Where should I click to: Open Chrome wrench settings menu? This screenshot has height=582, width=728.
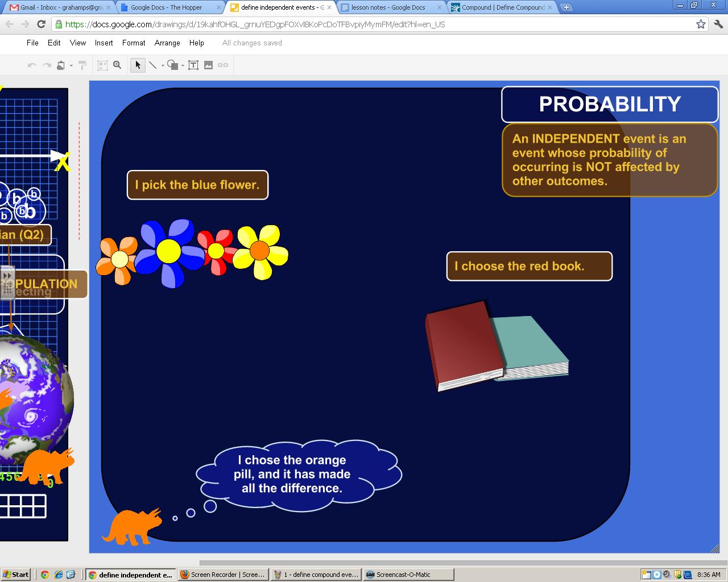point(718,24)
